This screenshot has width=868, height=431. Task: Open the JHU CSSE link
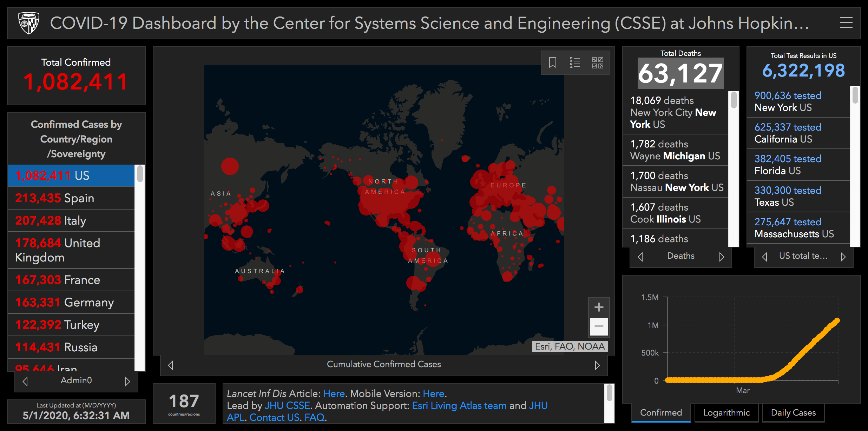tap(287, 405)
